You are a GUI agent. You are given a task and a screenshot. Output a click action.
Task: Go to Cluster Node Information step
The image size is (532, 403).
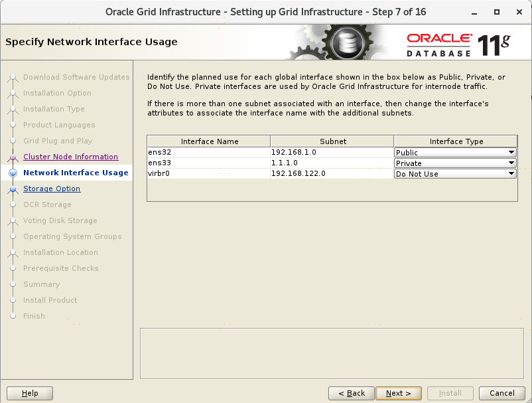point(70,157)
